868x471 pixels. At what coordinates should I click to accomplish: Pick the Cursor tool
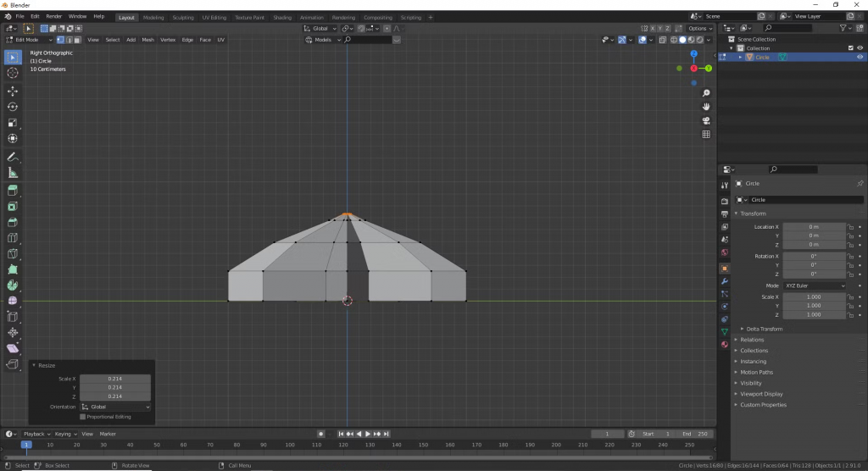tap(13, 74)
